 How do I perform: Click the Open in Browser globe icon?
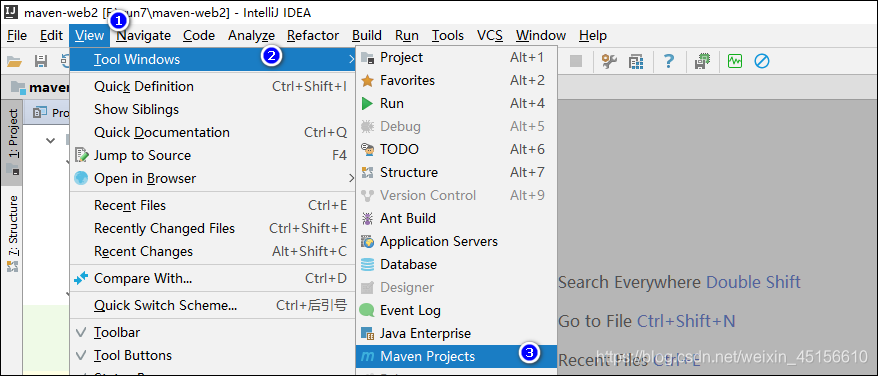click(82, 178)
